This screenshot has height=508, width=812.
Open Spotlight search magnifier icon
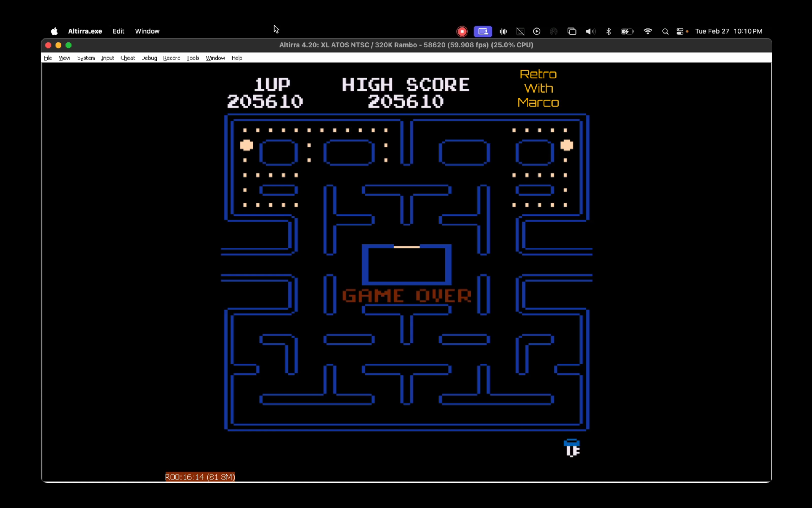tap(665, 32)
